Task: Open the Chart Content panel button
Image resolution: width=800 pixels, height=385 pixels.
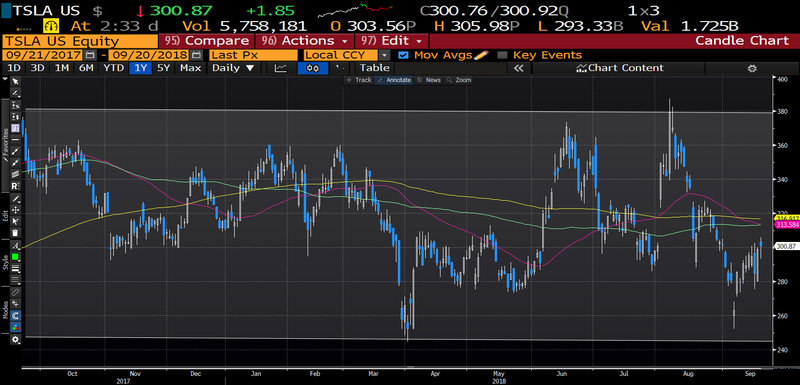Action: click(x=619, y=68)
